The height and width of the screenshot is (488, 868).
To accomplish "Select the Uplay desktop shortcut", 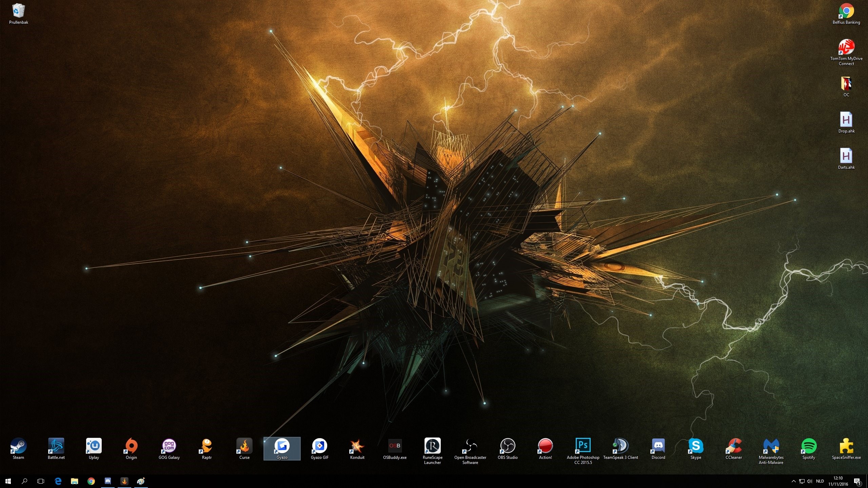I will pyautogui.click(x=94, y=449).
